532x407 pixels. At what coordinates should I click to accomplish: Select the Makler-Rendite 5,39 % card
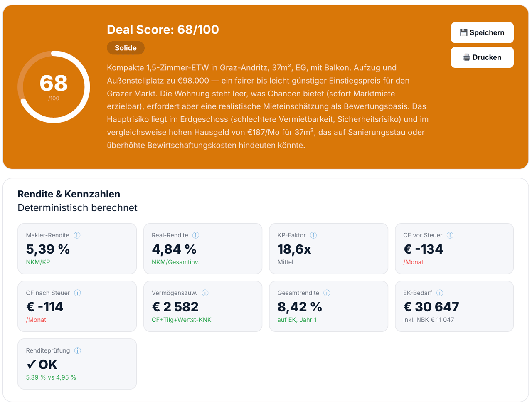pos(77,249)
